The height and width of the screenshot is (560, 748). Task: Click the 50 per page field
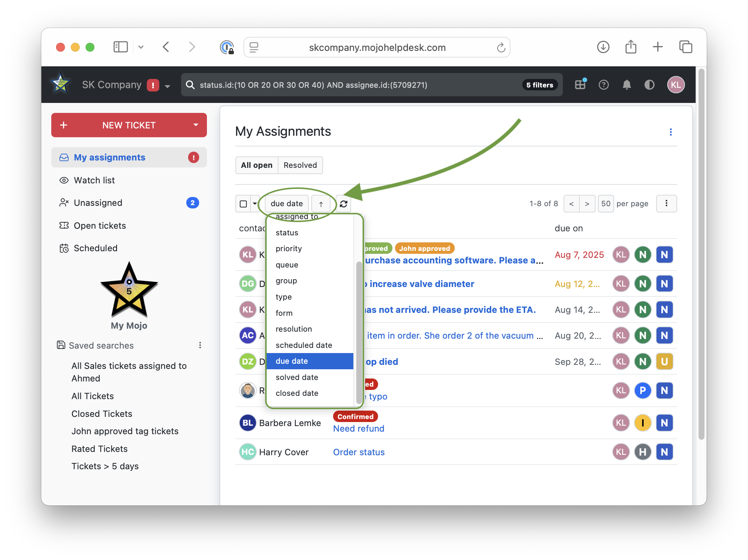[606, 204]
